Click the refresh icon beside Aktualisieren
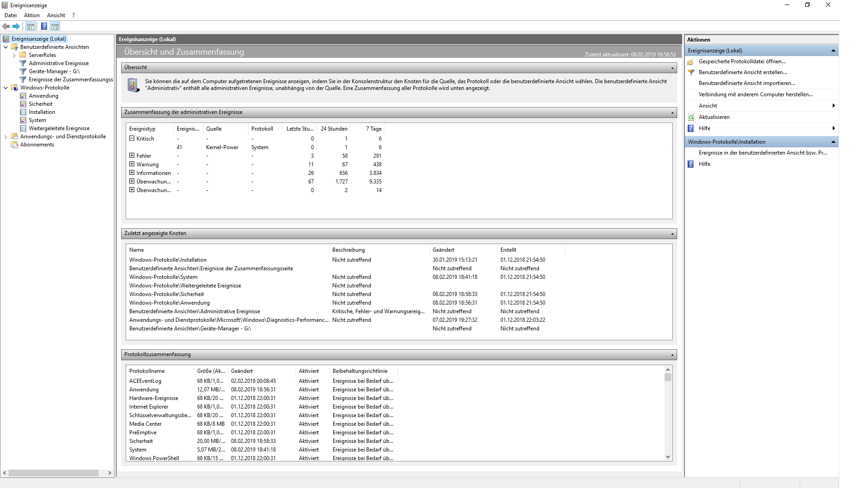Image resolution: width=868 pixels, height=489 pixels. point(691,118)
